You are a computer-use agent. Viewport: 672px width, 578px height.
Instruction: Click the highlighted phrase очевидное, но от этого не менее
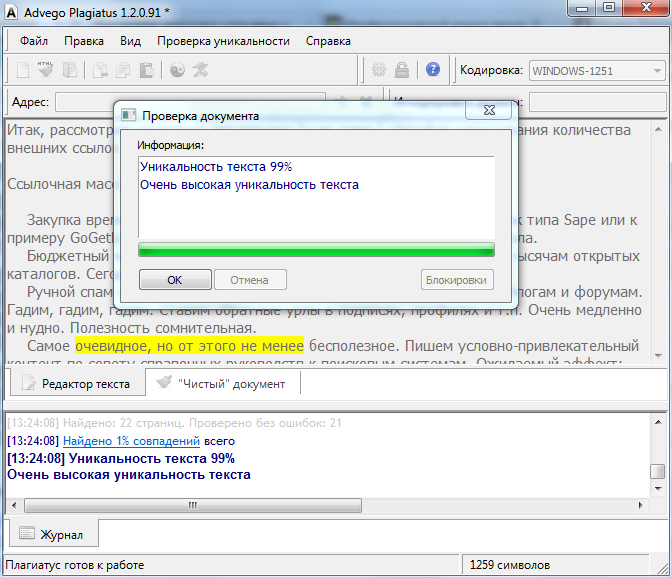[x=189, y=345]
